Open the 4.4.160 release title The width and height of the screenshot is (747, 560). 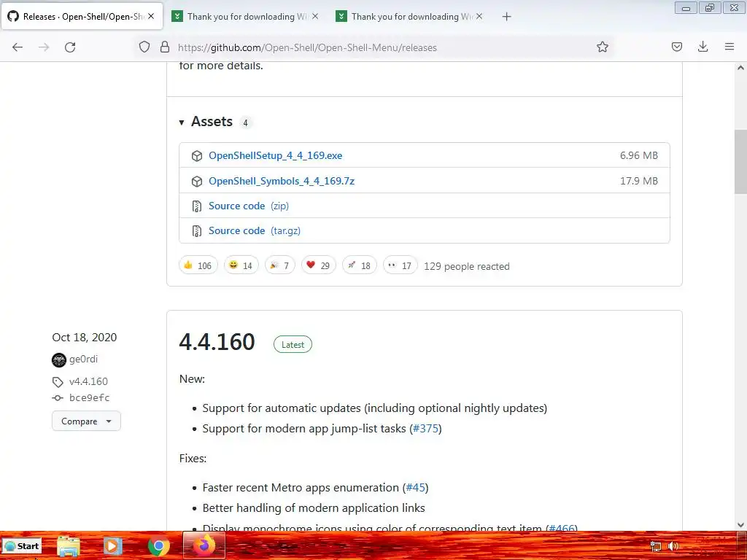point(217,342)
